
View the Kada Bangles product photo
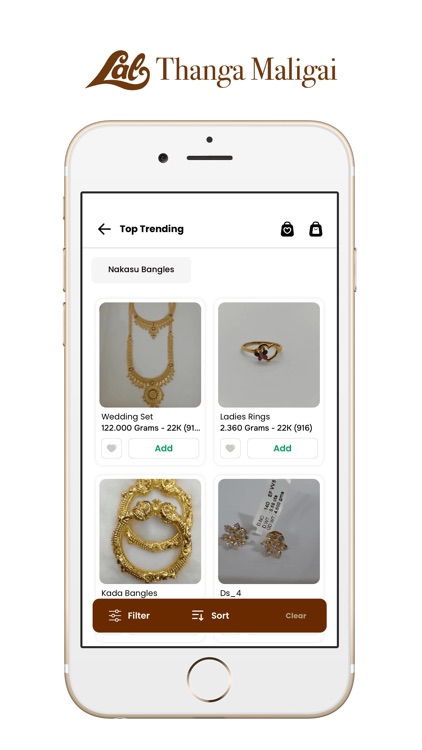[x=150, y=531]
